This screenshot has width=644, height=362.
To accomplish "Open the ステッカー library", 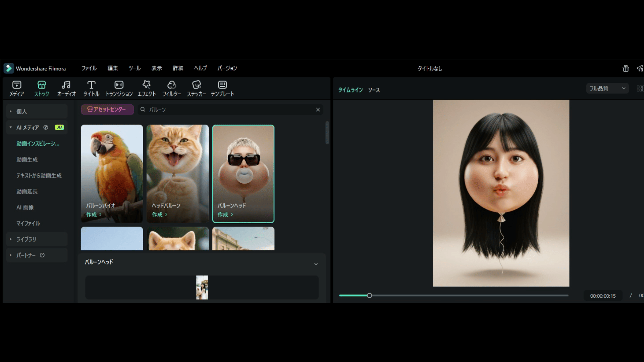I will [x=197, y=88].
